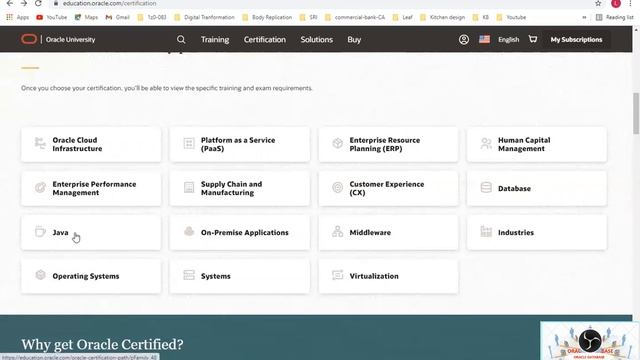Click the Supply Chain and Manufacturing icon
This screenshot has width=640, height=360.
pos(189,187)
